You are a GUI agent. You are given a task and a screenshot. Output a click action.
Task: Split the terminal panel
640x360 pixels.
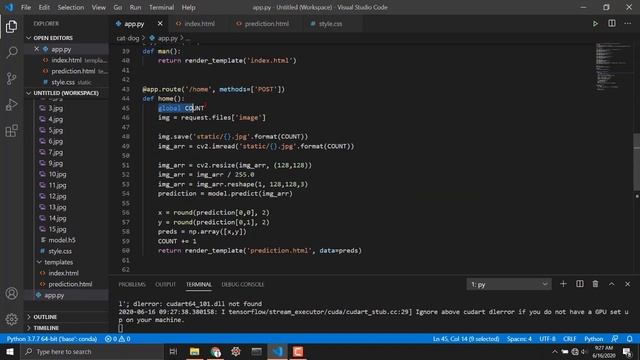coord(580,284)
